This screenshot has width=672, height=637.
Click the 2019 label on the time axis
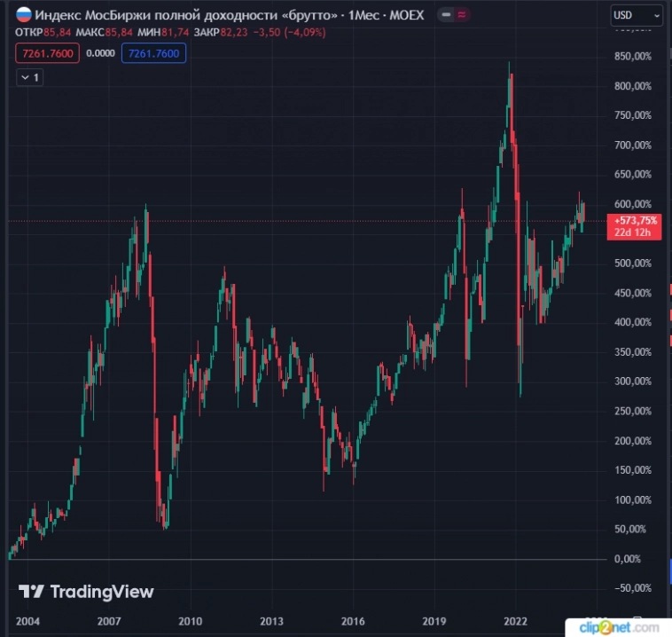point(434,621)
